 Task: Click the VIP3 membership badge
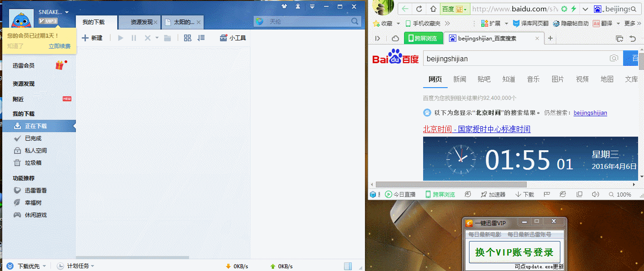[x=48, y=21]
